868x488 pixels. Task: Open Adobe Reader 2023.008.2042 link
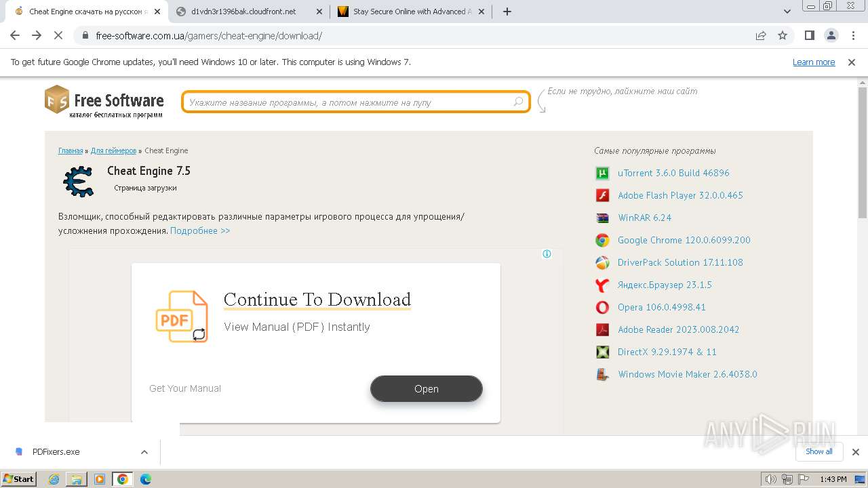pos(678,329)
